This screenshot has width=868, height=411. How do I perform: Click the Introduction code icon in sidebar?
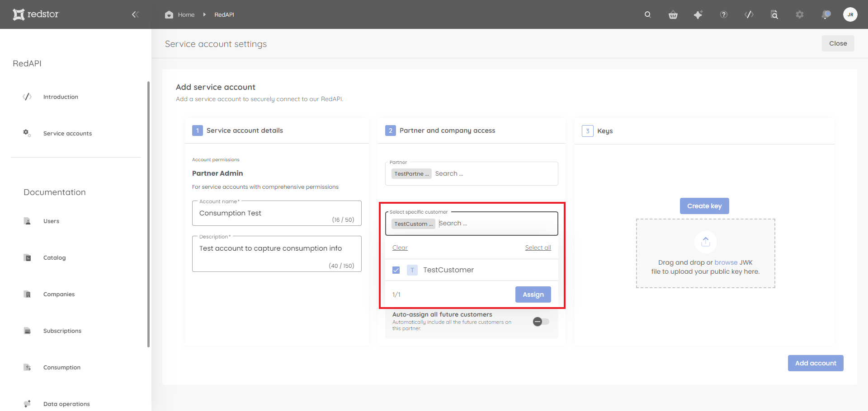coord(27,97)
